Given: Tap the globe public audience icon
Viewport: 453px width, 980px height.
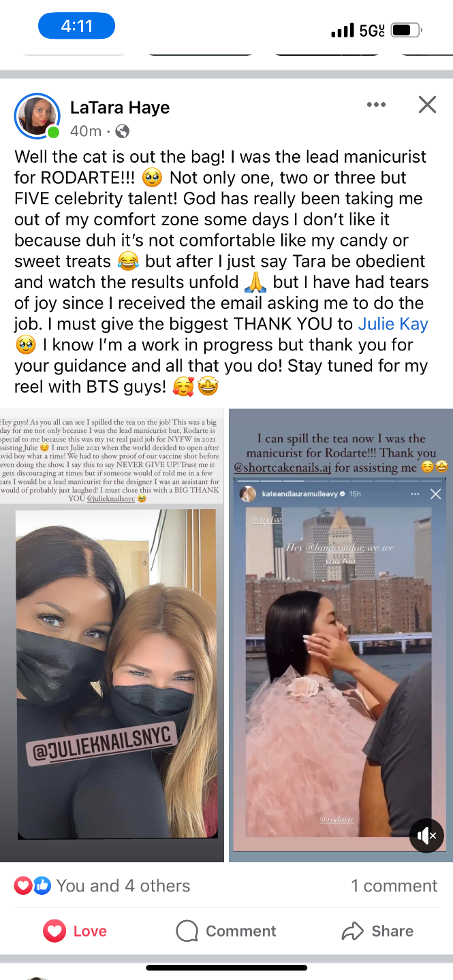Looking at the screenshot, I should coord(122,131).
